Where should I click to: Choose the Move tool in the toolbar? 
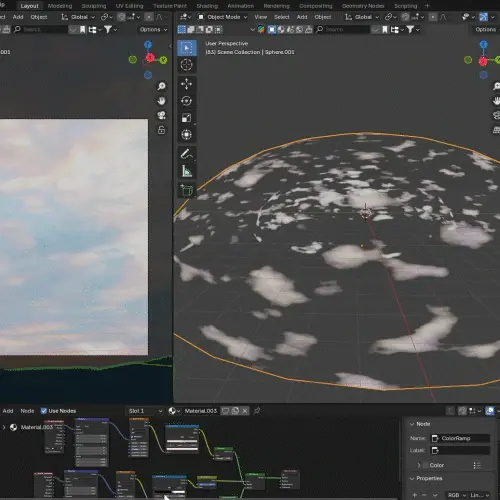[186, 84]
